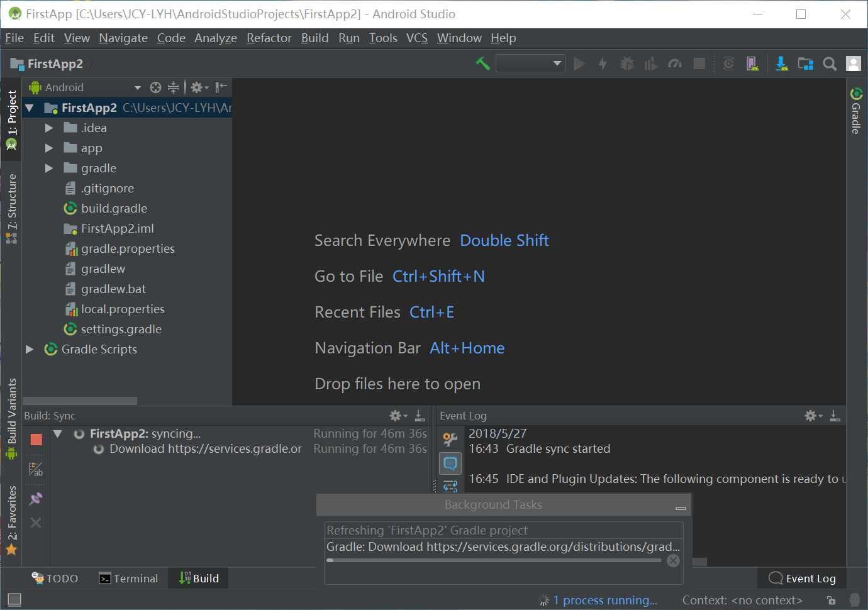868x610 pixels.
Task: Collapse the FirstApp2 root node
Action: coord(29,108)
